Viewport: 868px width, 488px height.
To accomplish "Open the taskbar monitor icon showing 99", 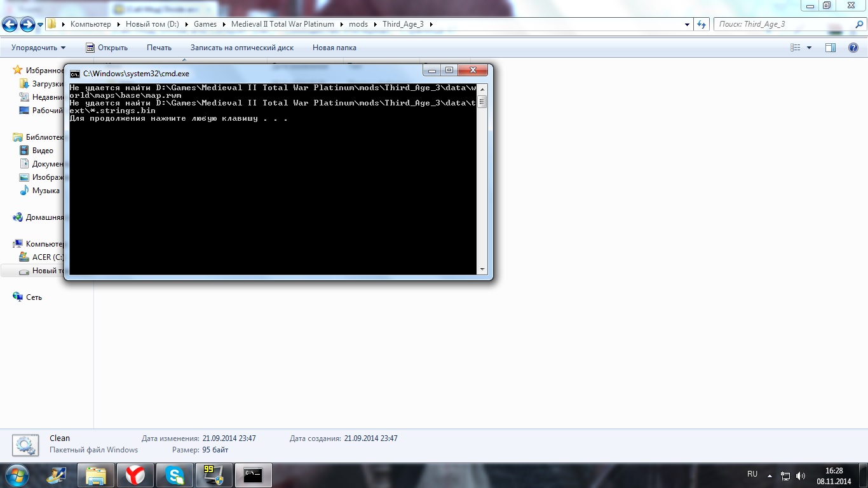I will [214, 475].
